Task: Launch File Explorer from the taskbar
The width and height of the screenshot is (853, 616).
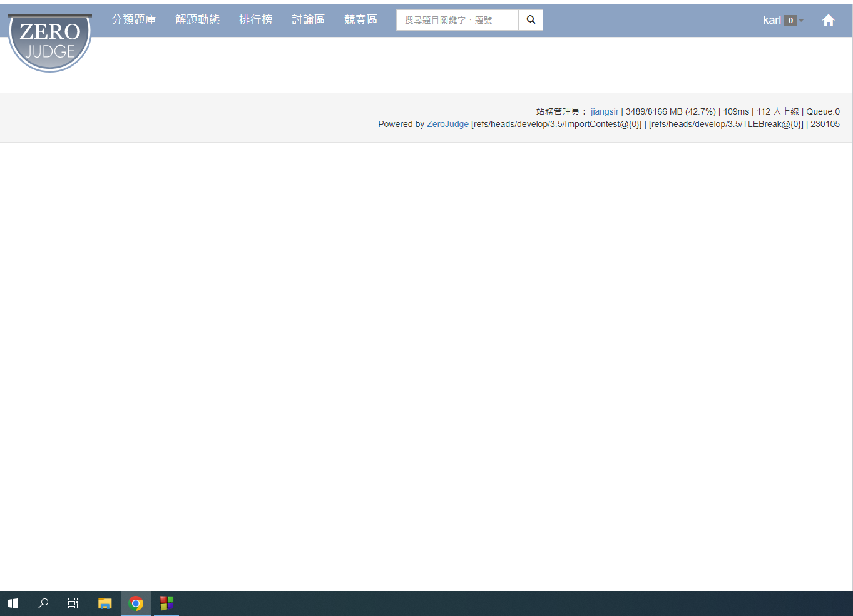Action: (x=105, y=603)
